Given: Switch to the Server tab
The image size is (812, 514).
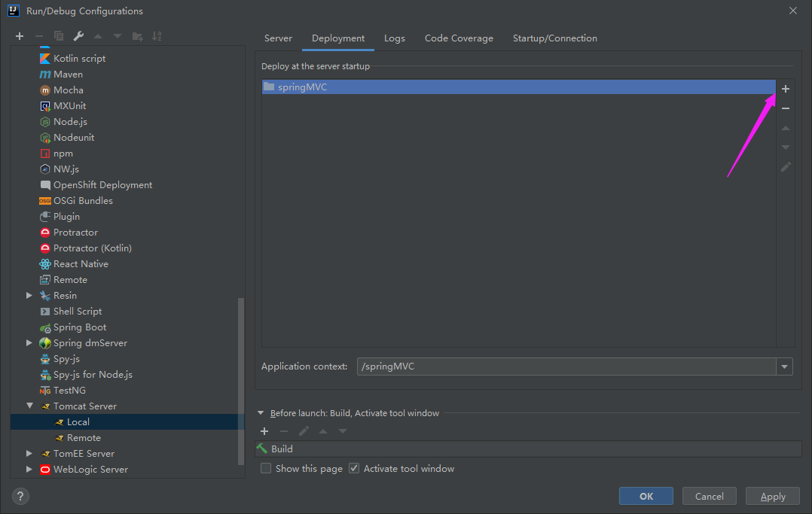Looking at the screenshot, I should point(278,38).
